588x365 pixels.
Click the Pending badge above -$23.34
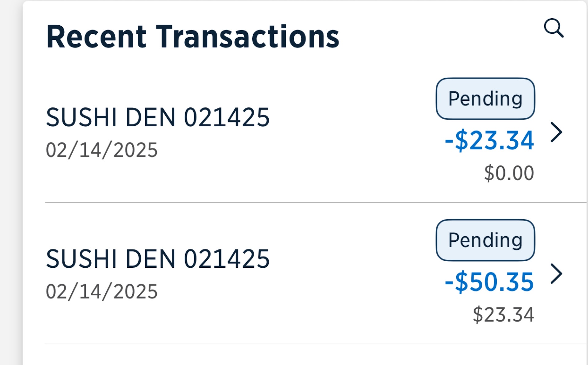(x=485, y=99)
